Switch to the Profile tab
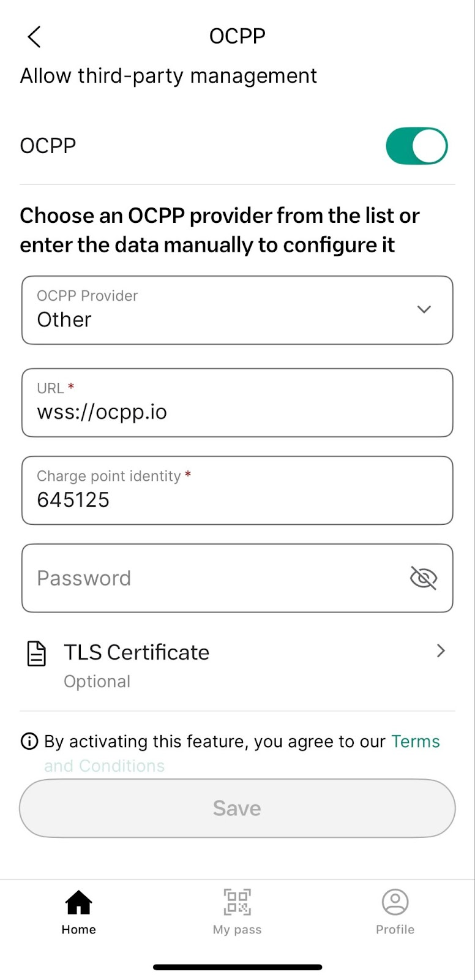Viewport: 475px width, 980px height. tap(395, 929)
